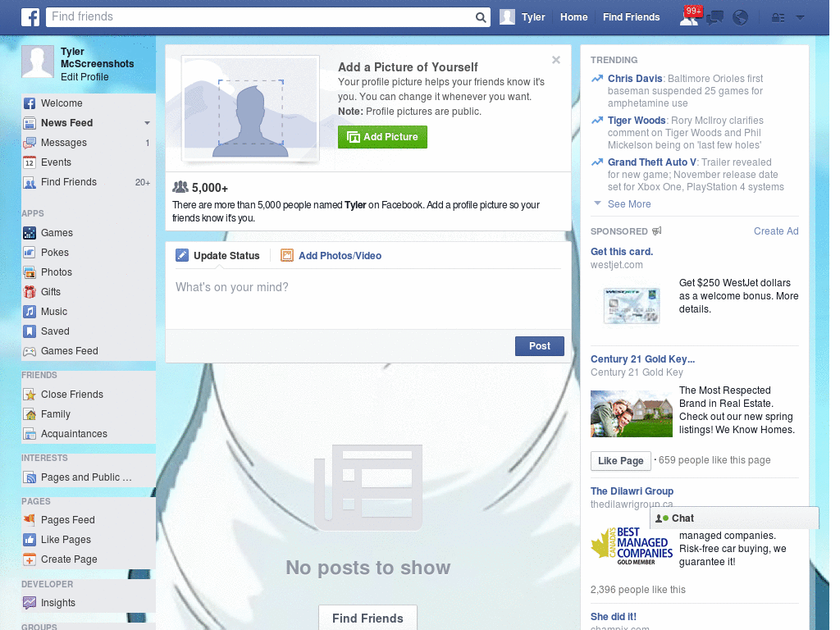This screenshot has width=840, height=630.
Task: Click the Create Page plus icon
Action: [x=30, y=559]
